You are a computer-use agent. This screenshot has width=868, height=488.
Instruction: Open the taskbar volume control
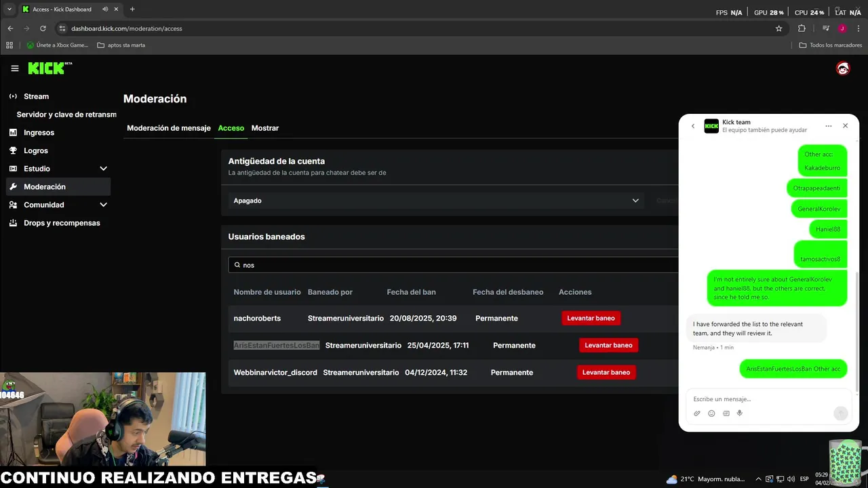coord(791,479)
